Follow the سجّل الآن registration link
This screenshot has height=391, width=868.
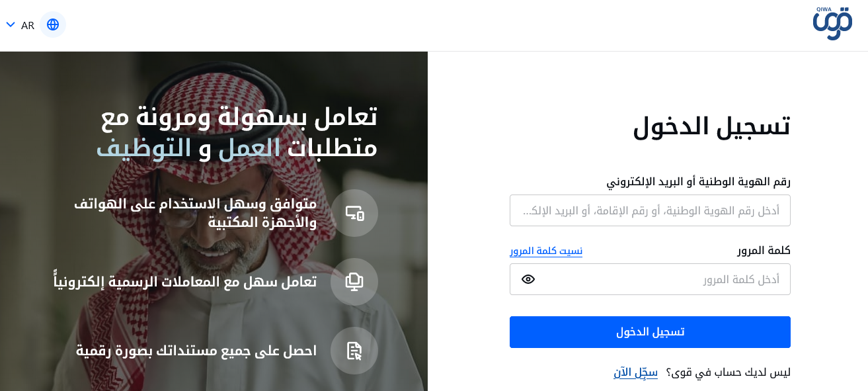click(635, 372)
